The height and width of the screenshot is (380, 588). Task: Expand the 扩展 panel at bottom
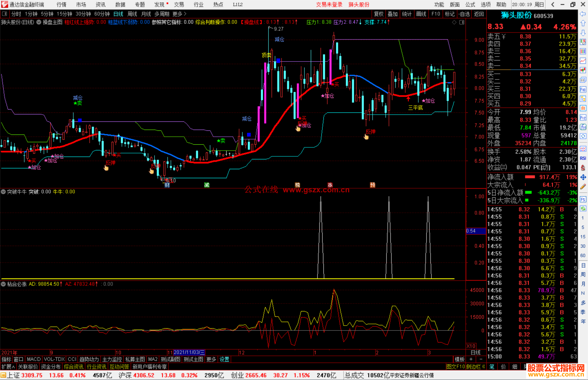pyautogui.click(x=8, y=367)
